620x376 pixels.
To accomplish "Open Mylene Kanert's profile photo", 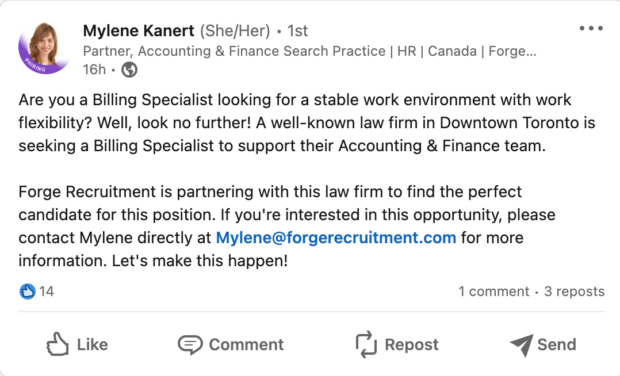I will click(44, 48).
